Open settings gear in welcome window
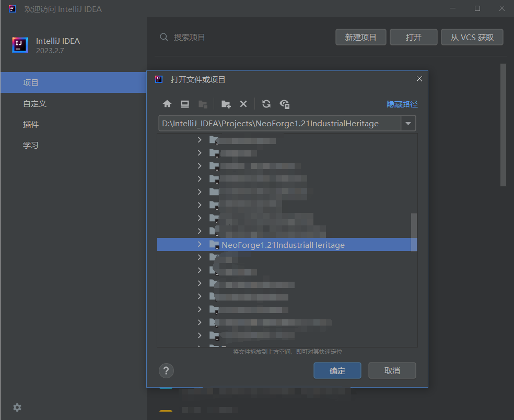 click(x=17, y=407)
